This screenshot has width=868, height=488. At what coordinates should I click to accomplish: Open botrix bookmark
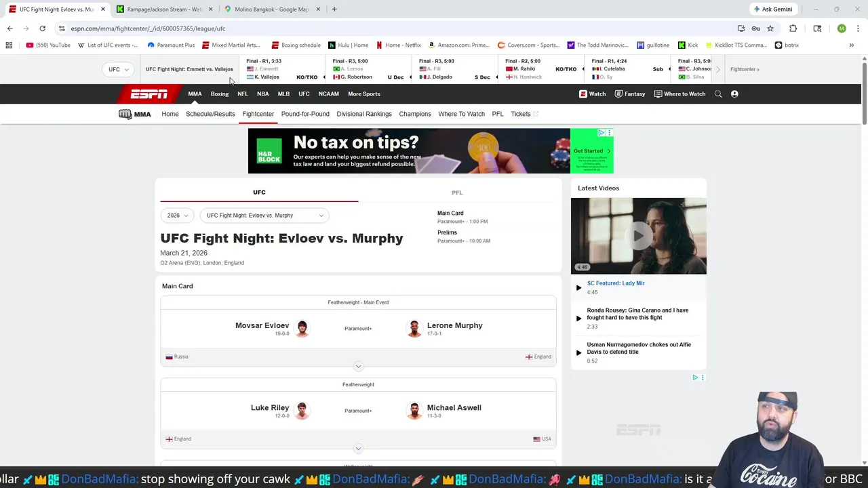tap(787, 45)
